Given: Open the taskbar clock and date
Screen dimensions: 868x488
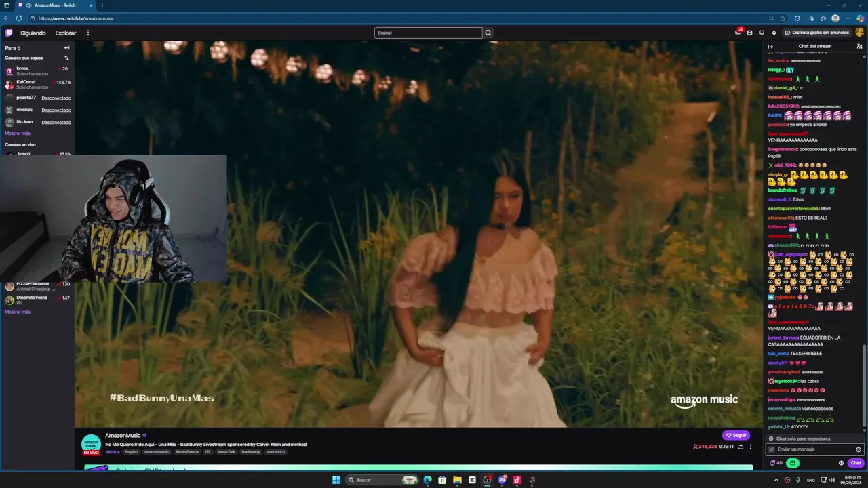Looking at the screenshot, I should pyautogui.click(x=852, y=480).
